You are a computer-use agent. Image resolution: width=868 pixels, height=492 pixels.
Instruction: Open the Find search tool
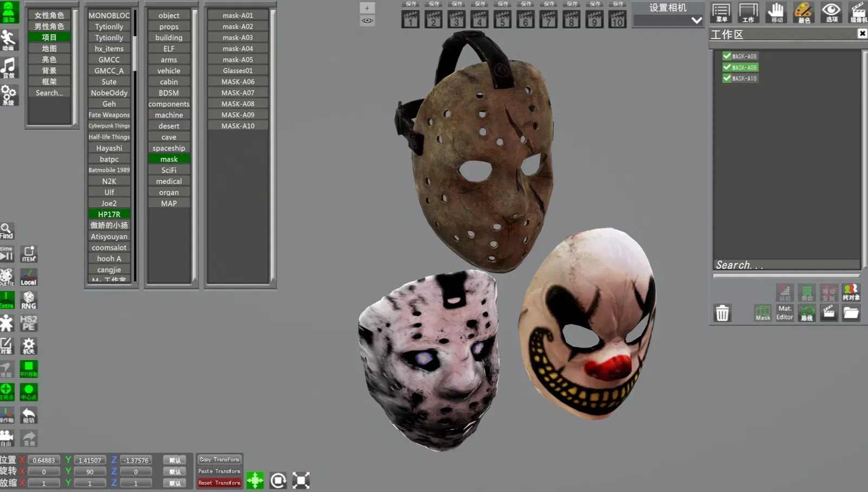pyautogui.click(x=7, y=231)
